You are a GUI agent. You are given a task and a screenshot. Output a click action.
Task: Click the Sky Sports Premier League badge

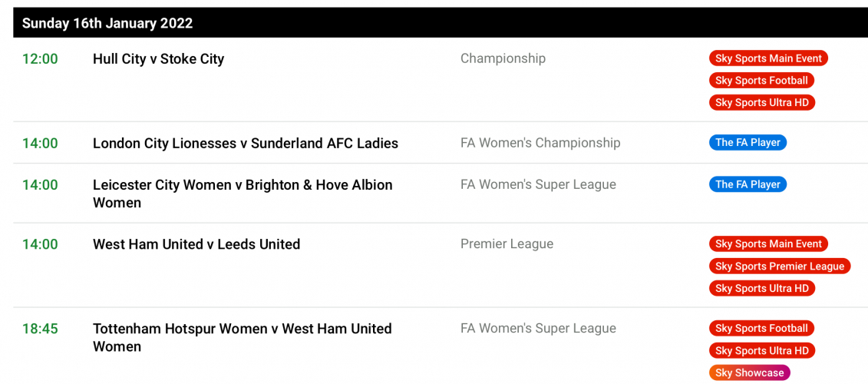pyautogui.click(x=779, y=266)
